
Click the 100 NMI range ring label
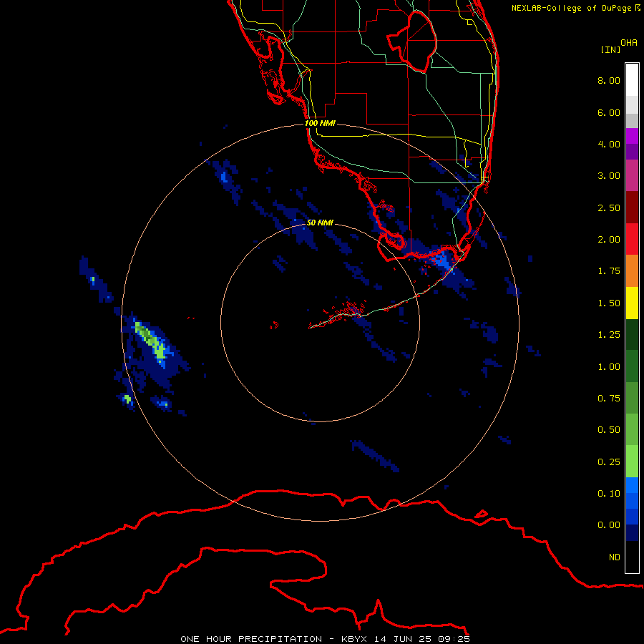click(320, 123)
